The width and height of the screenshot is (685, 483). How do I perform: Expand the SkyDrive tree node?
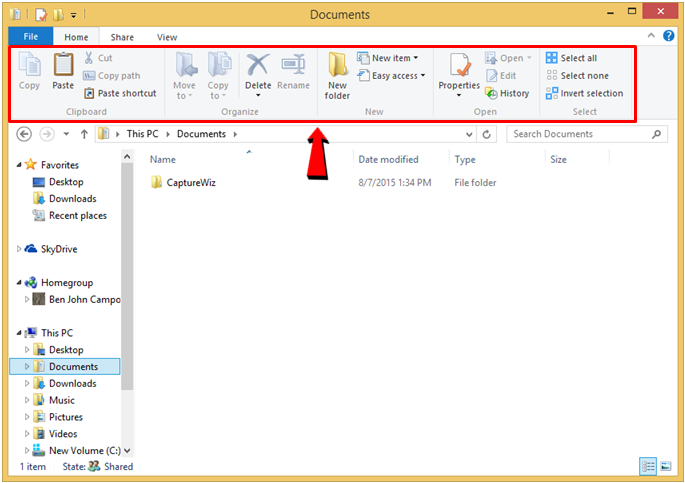(19, 249)
